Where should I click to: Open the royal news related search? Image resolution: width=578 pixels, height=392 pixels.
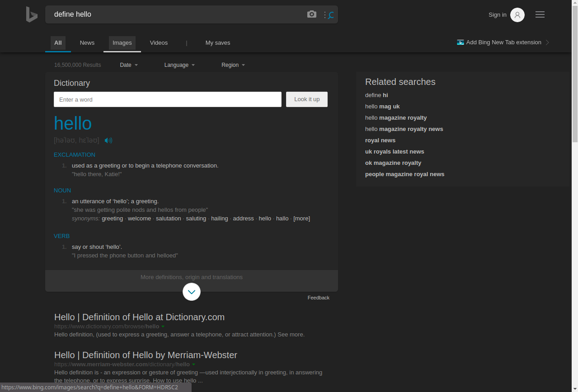click(380, 140)
